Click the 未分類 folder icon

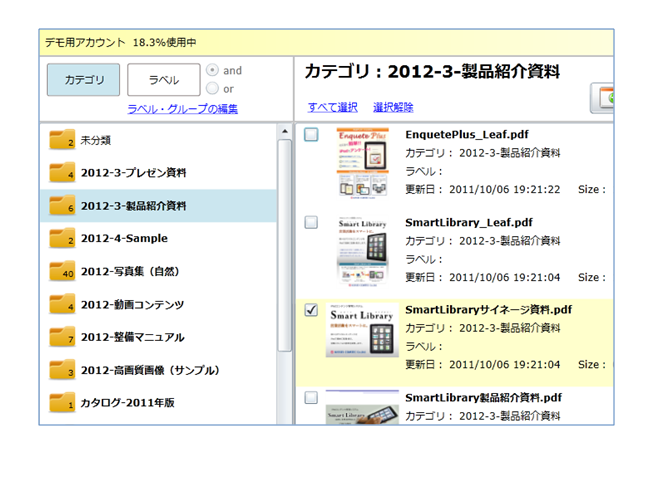(x=62, y=140)
